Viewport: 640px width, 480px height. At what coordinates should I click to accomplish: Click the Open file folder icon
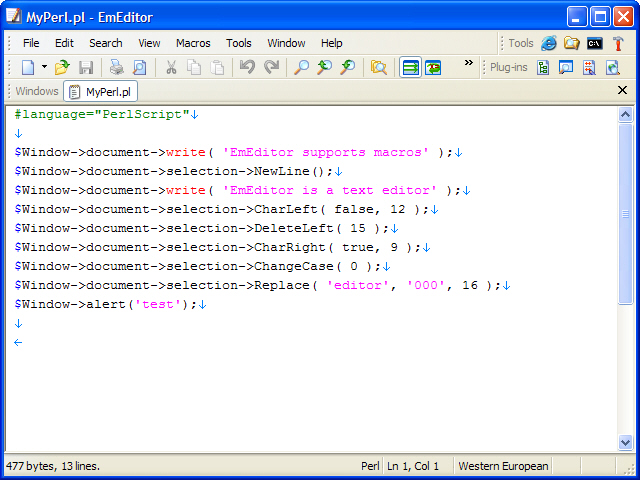pos(62,67)
